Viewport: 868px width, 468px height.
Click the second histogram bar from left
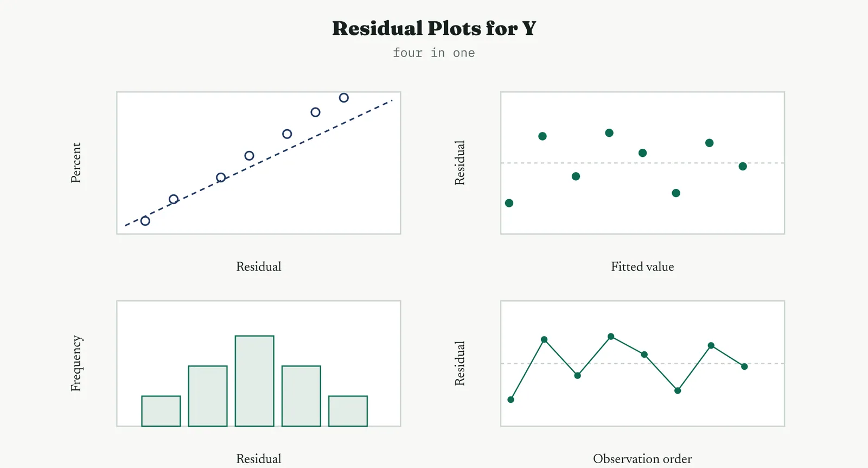click(208, 396)
